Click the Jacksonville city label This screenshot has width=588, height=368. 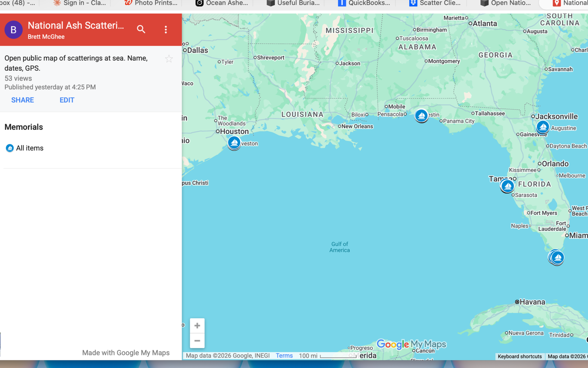point(557,116)
